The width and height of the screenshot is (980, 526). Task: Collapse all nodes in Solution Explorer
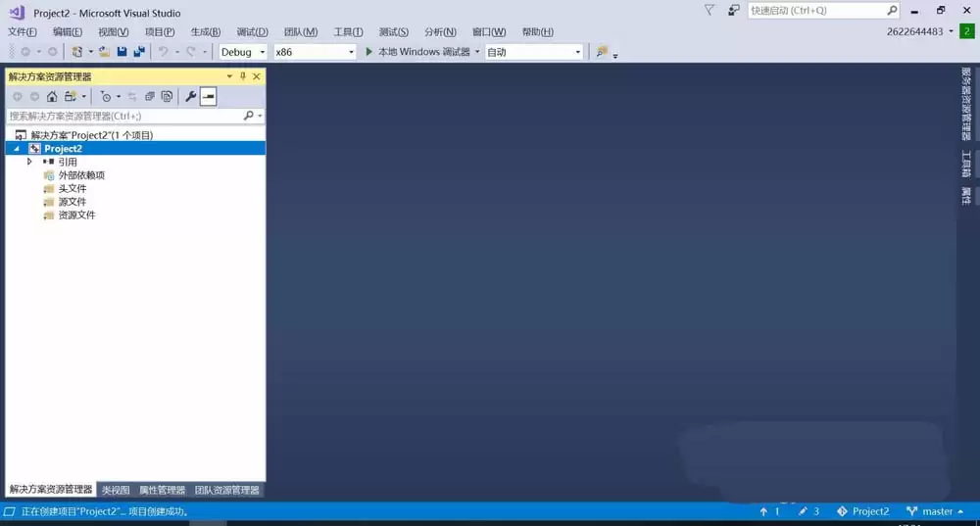click(x=149, y=96)
